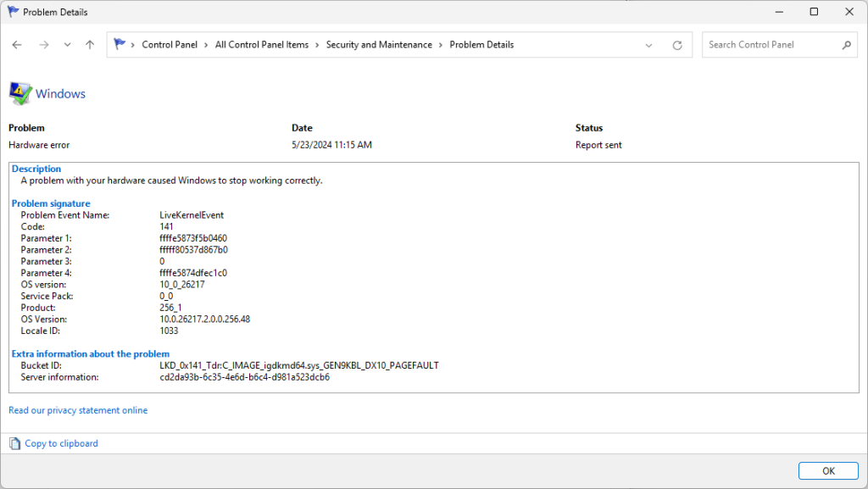This screenshot has height=489, width=868.
Task: Select Control Panel in the breadcrumb path
Action: [170, 44]
